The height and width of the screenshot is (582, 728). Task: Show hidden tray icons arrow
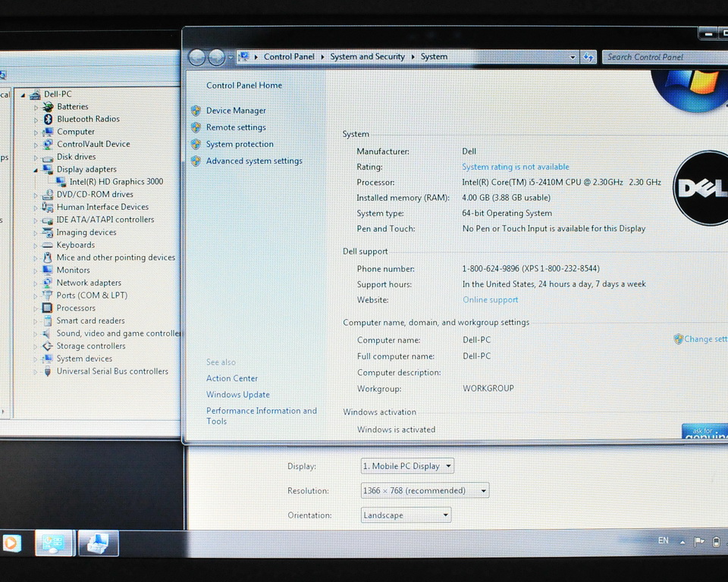pyautogui.click(x=682, y=542)
